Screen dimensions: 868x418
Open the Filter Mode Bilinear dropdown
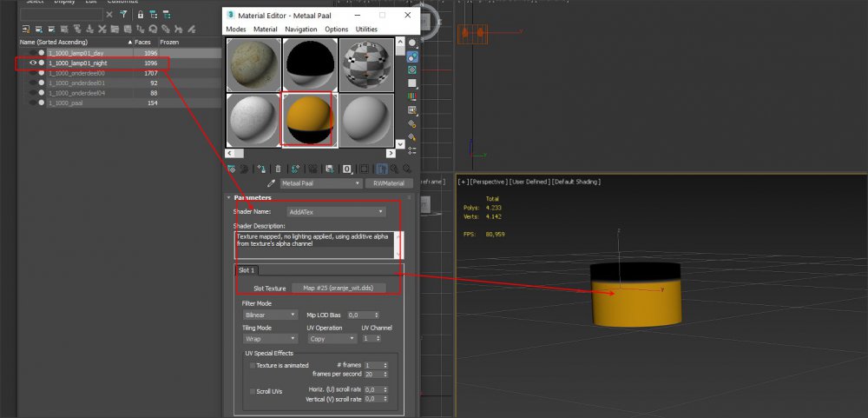pos(270,315)
